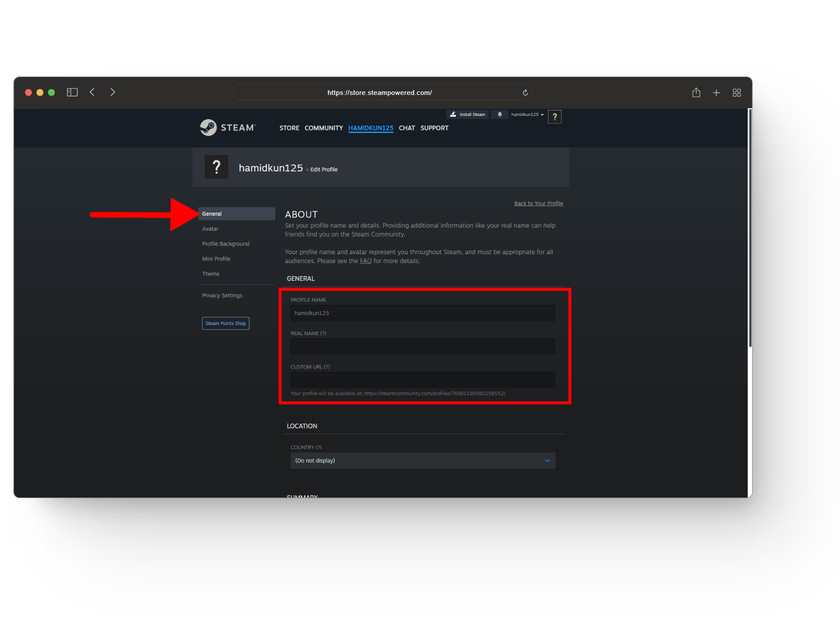Open the STORE menu
This screenshot has height=630, width=840.
pos(289,128)
